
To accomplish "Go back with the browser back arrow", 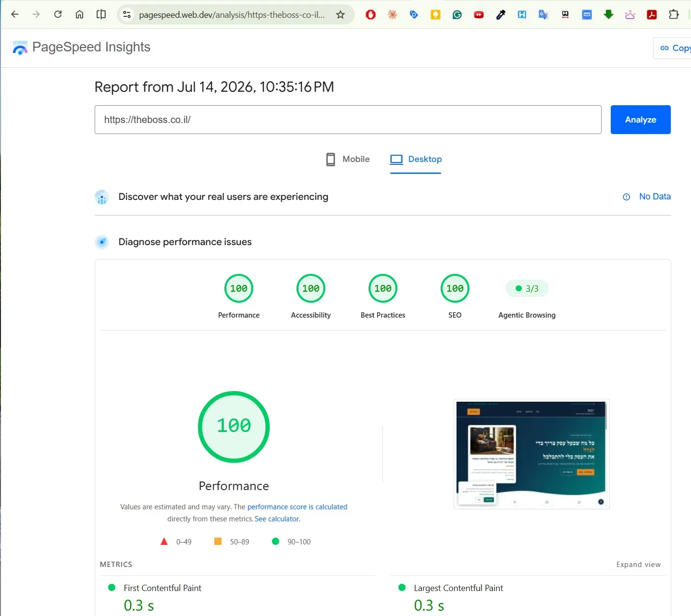I will point(15,14).
